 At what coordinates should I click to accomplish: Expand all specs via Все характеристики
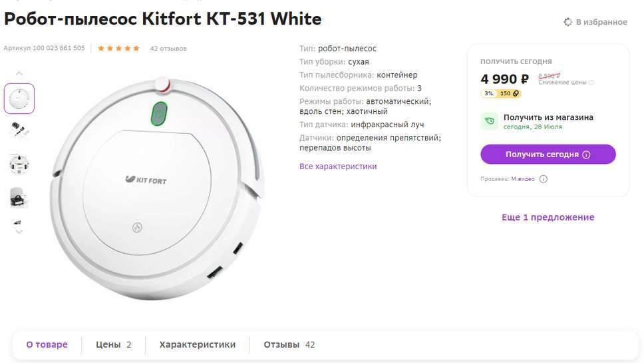pyautogui.click(x=338, y=167)
